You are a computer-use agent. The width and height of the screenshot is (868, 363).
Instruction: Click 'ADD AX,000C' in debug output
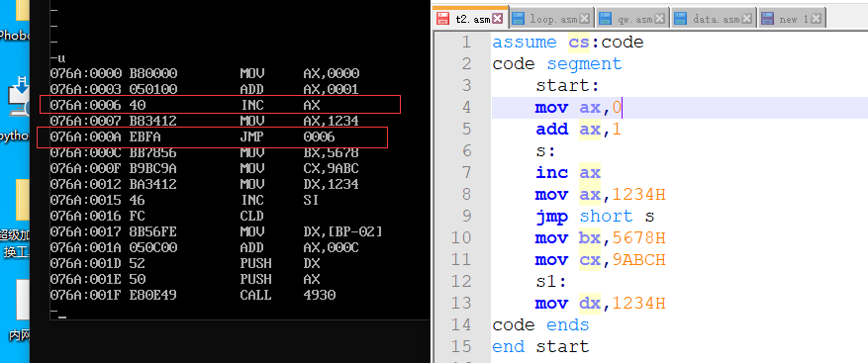coord(300,247)
